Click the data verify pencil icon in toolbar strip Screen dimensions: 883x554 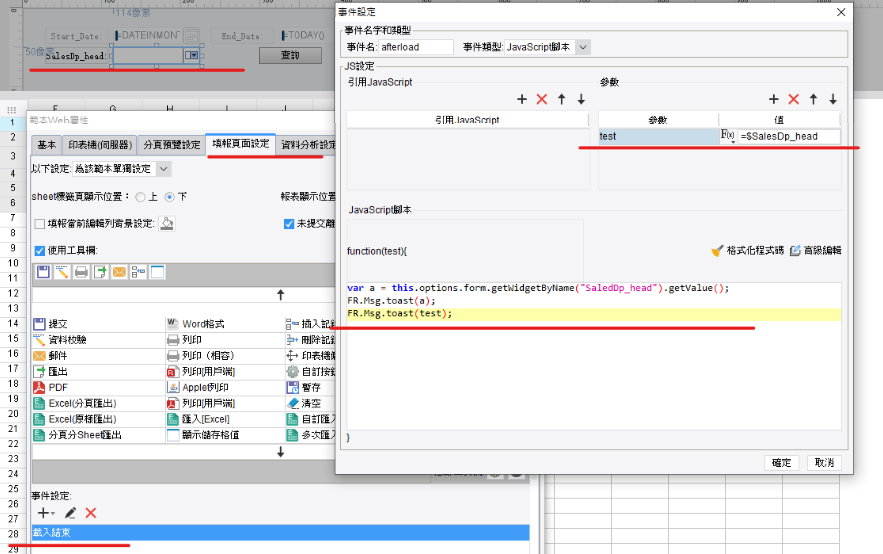62,272
